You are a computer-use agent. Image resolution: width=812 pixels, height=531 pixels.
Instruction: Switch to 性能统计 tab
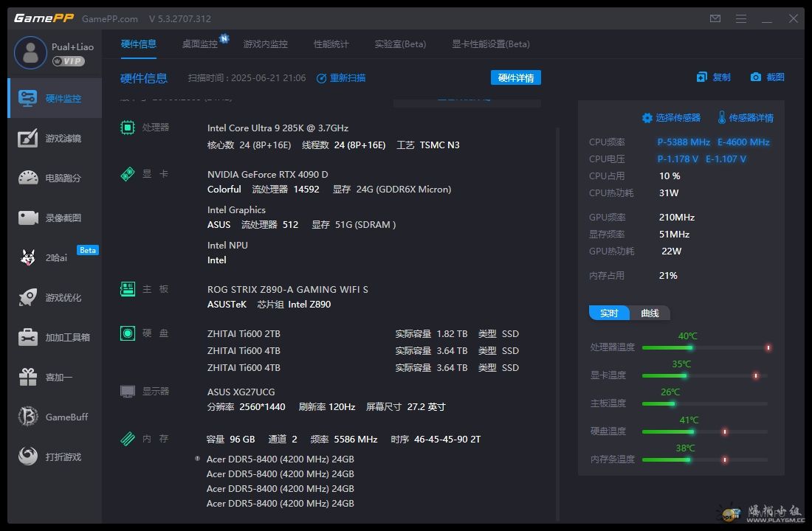point(331,44)
